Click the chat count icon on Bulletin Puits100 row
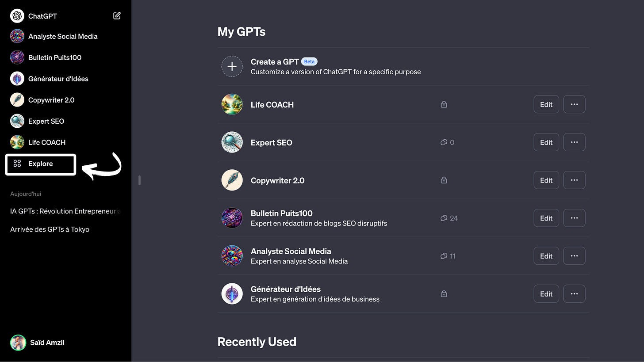Image resolution: width=644 pixels, height=362 pixels. click(x=444, y=218)
